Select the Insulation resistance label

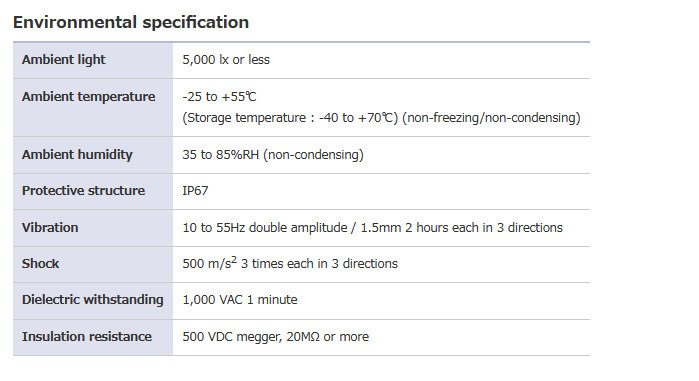(86, 336)
